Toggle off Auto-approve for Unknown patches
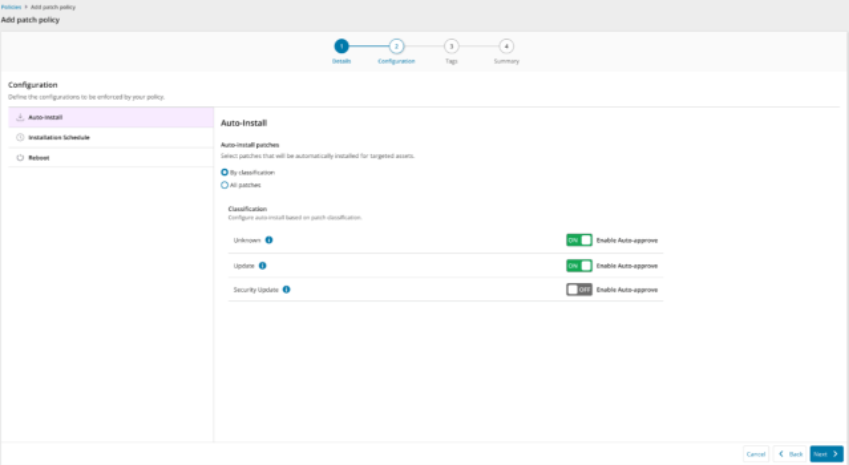This screenshot has height=465, width=849. coord(579,240)
